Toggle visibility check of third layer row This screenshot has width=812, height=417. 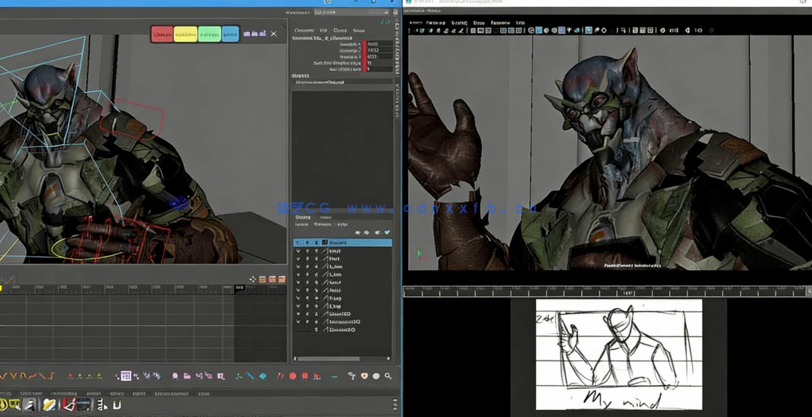coord(298,259)
